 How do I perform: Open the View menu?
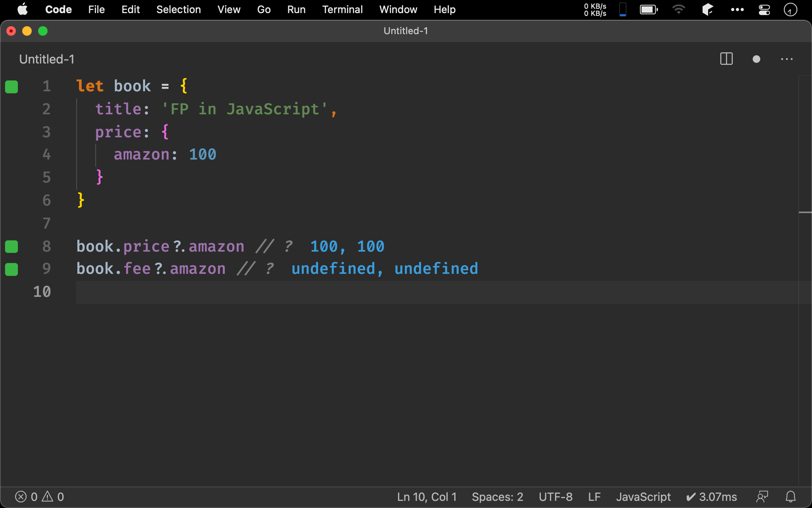tap(229, 9)
